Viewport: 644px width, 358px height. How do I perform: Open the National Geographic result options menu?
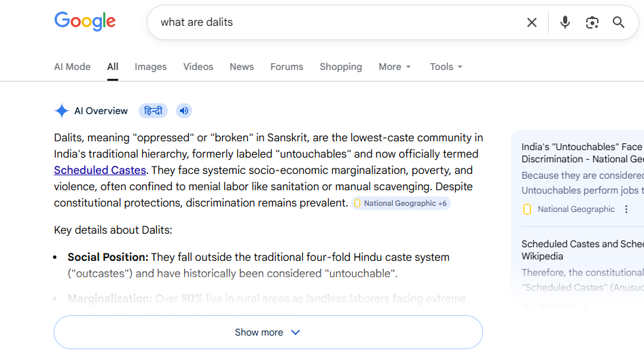tap(626, 209)
